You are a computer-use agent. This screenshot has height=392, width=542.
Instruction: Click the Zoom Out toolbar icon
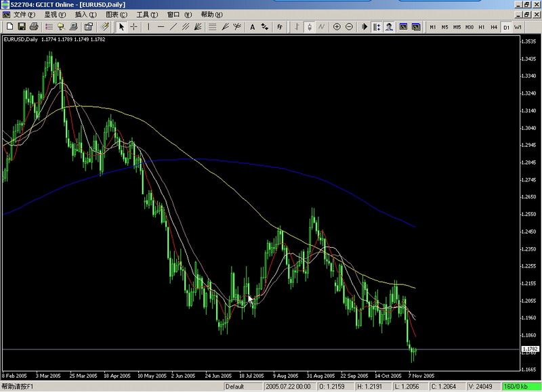pos(348,27)
